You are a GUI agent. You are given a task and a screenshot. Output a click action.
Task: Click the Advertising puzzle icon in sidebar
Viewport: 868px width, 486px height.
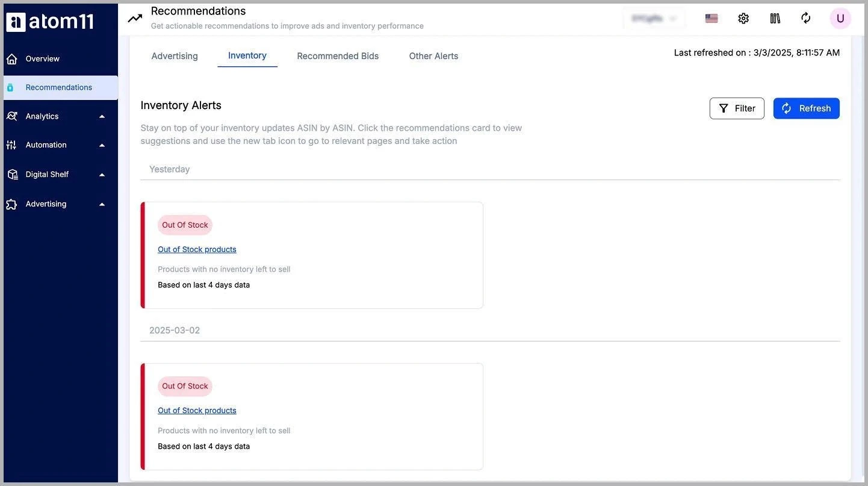click(x=12, y=204)
